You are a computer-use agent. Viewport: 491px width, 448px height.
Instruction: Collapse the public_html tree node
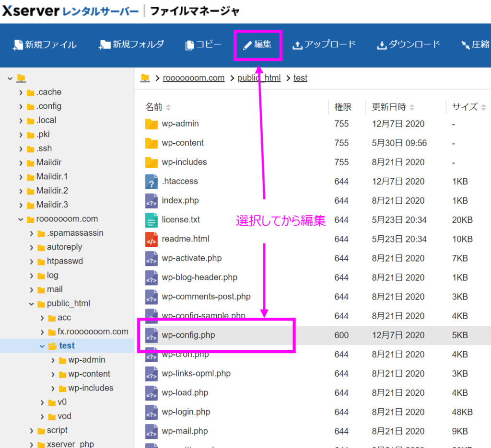(x=32, y=304)
